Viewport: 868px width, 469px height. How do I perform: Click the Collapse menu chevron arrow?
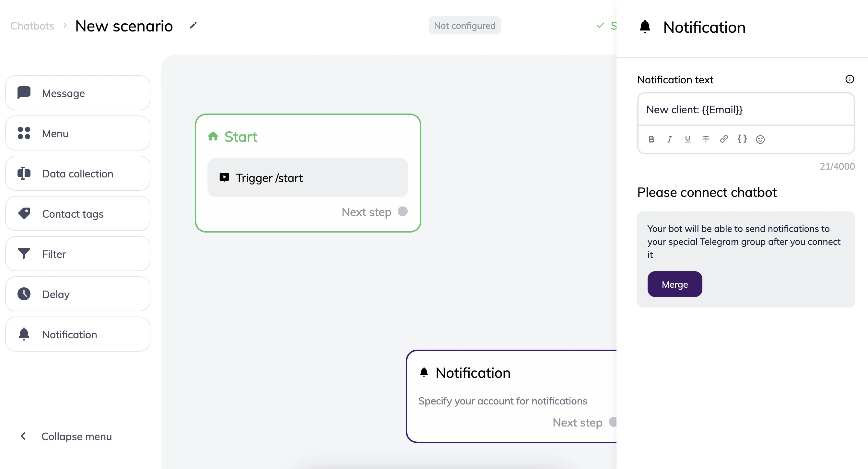[23, 436]
